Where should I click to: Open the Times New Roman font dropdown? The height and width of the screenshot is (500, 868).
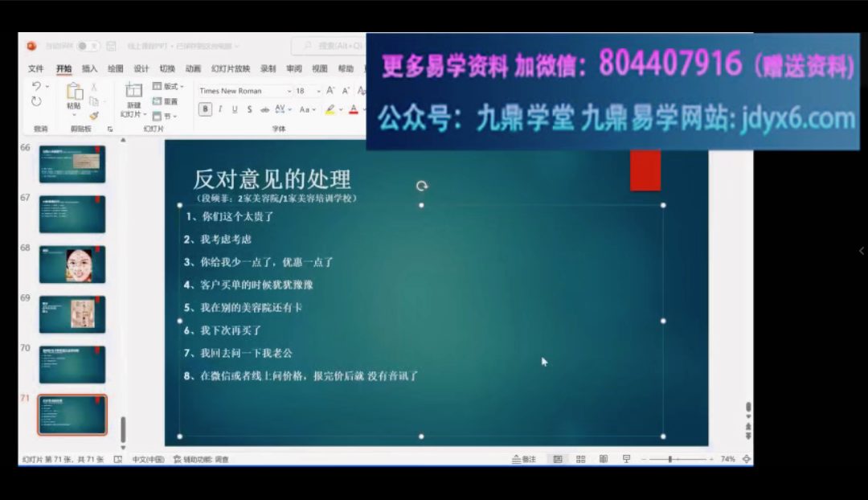[x=244, y=91]
